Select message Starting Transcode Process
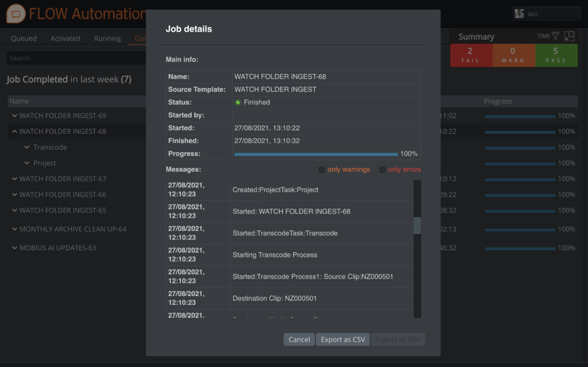The width and height of the screenshot is (588, 367). (275, 255)
